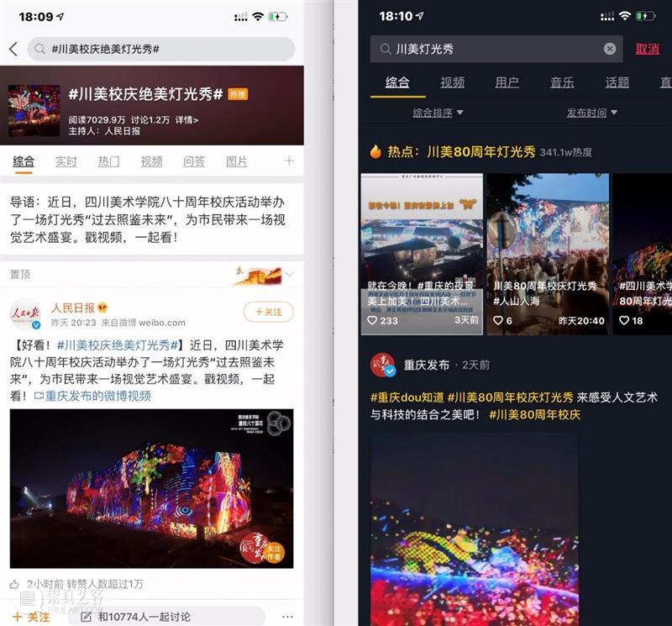672x626 pixels.
Task: Tap the search magnifier icon in Weibo
Action: (x=39, y=49)
